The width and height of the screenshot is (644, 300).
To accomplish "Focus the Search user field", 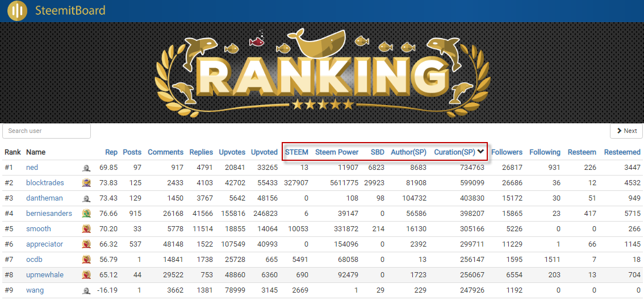I will 47,131.
